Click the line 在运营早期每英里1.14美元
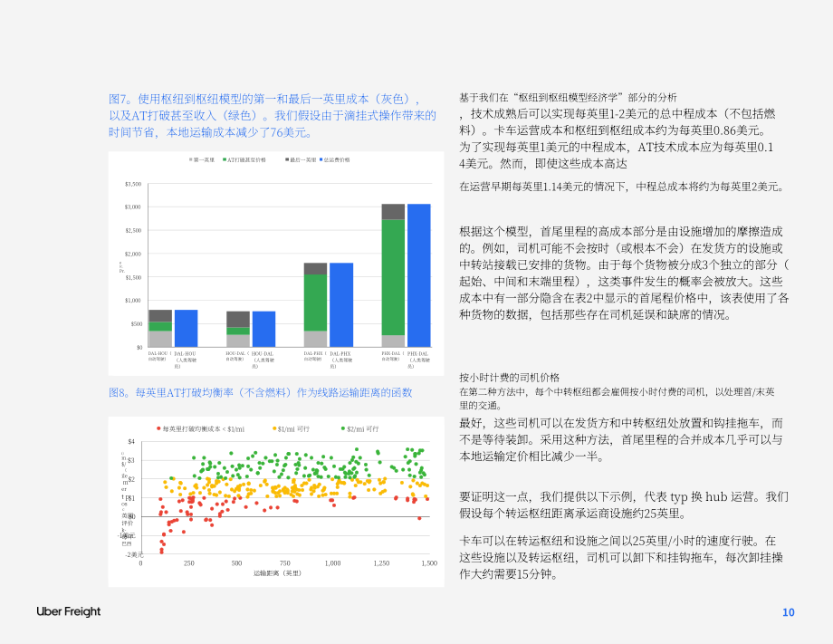This screenshot has height=644, width=833. (x=621, y=187)
